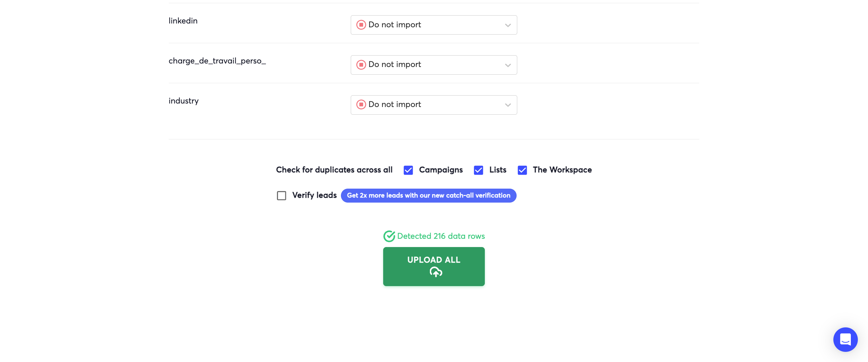Open the linkedin field mapping dropdown
868x362 pixels.
pyautogui.click(x=434, y=24)
